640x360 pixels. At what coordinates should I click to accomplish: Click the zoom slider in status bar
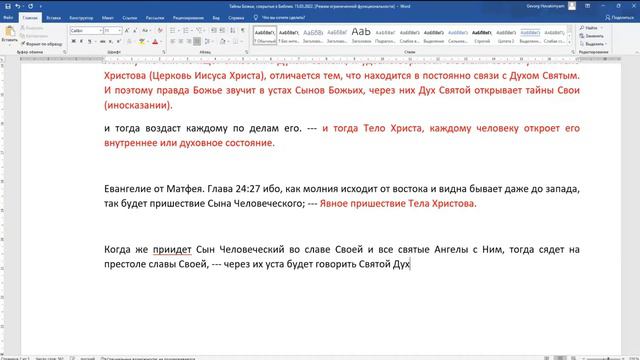(608, 358)
